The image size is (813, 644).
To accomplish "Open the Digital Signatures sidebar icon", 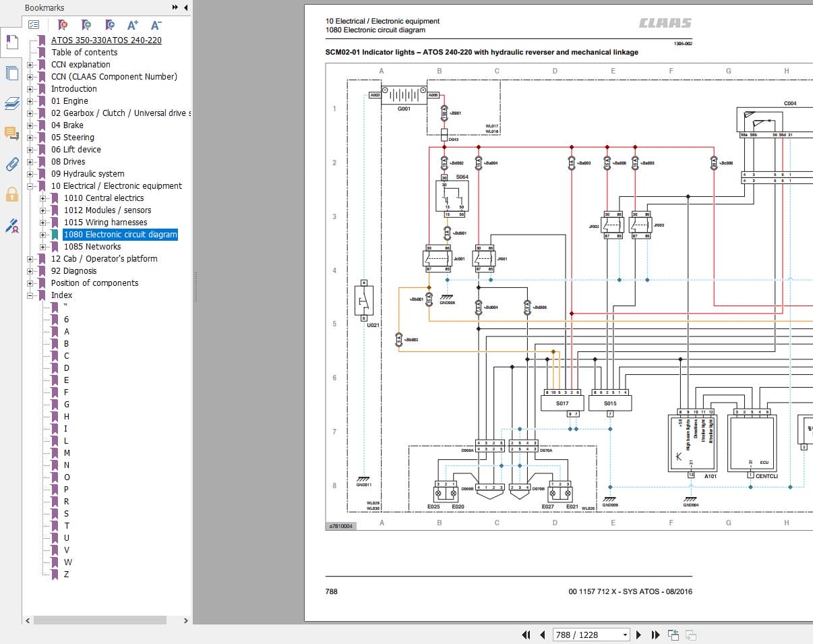I will point(11,225).
